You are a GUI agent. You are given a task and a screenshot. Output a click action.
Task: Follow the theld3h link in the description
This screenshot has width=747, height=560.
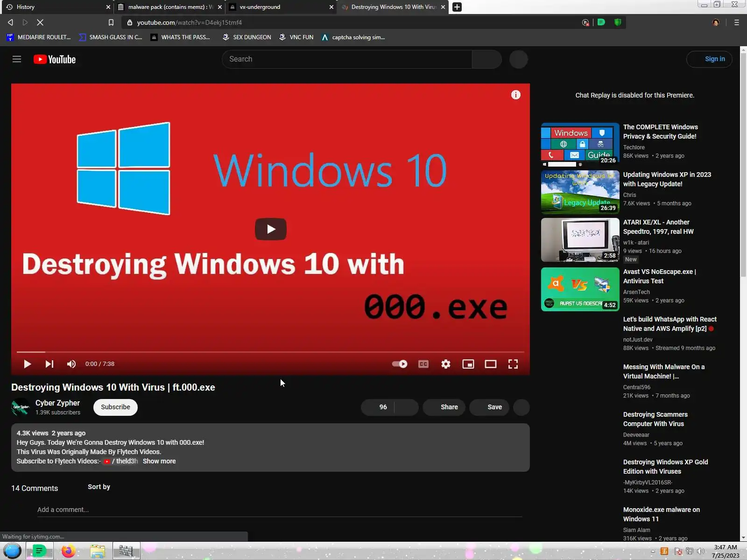(121, 461)
